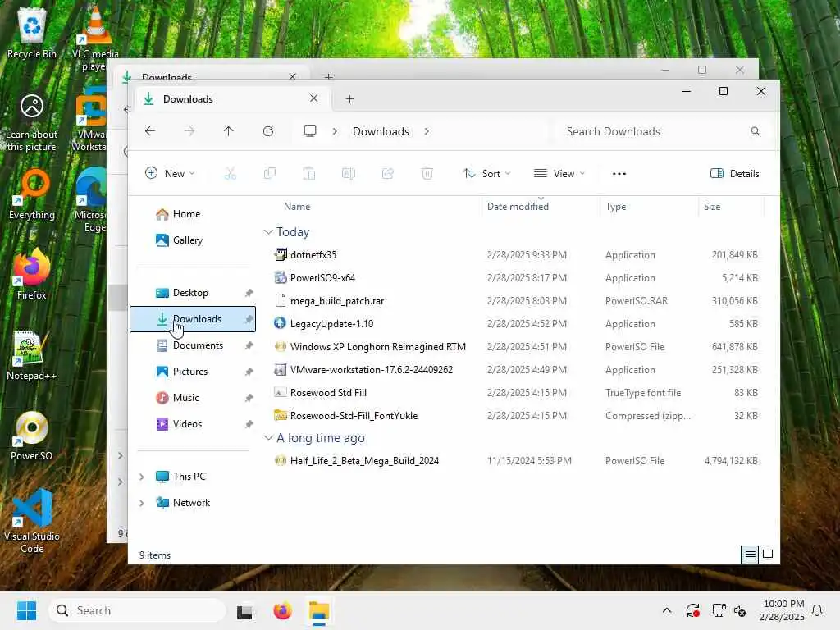Open the Sort dropdown menu
Image resolution: width=840 pixels, height=630 pixels.
click(486, 174)
